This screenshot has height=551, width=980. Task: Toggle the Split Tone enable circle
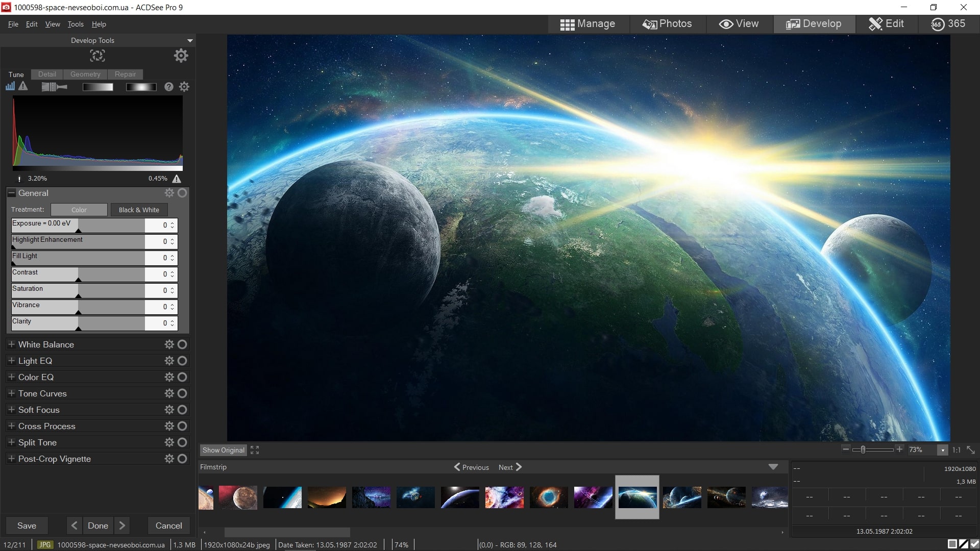(182, 442)
